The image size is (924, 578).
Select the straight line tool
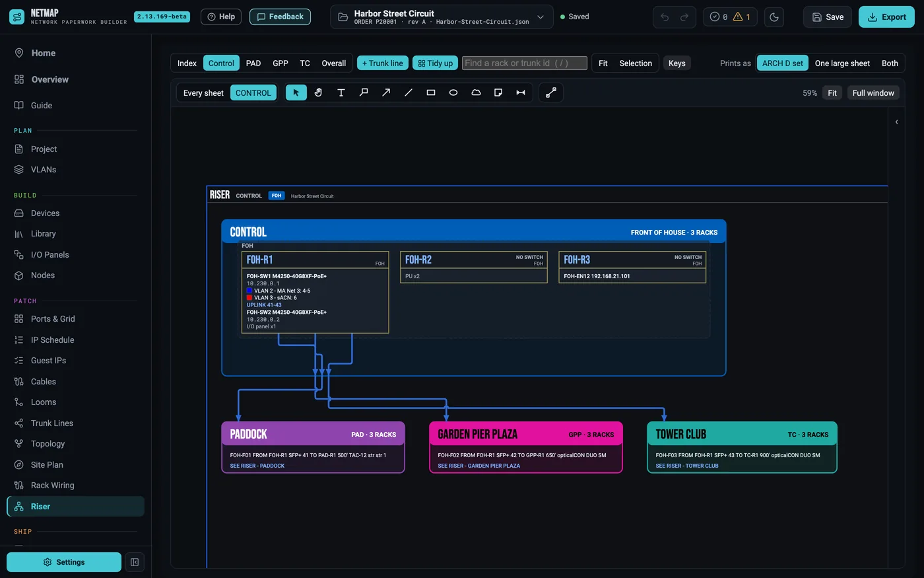pyautogui.click(x=408, y=93)
